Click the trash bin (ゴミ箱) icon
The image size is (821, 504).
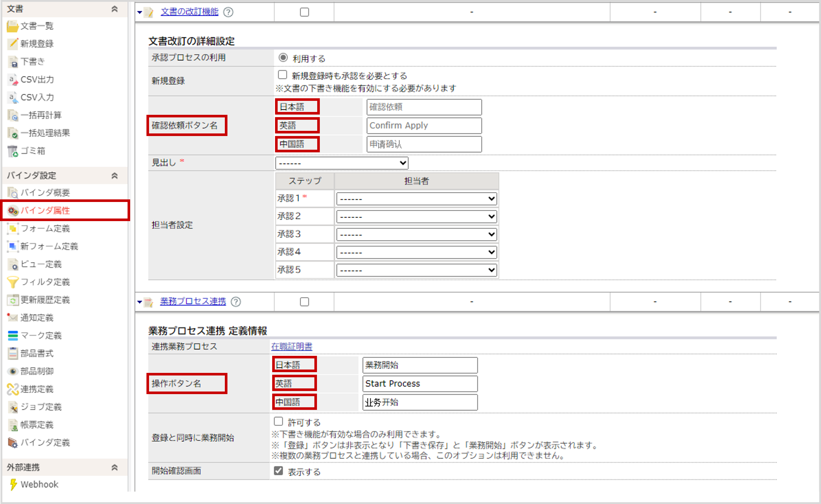[x=13, y=151]
